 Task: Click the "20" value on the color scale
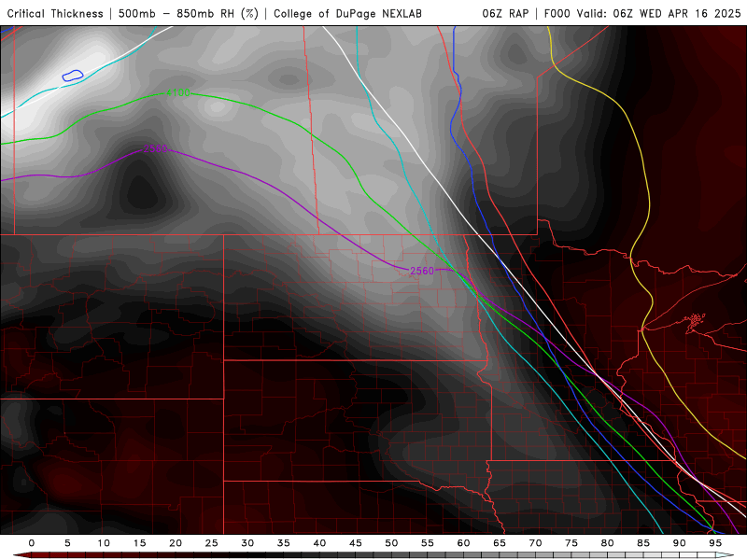pos(176,543)
